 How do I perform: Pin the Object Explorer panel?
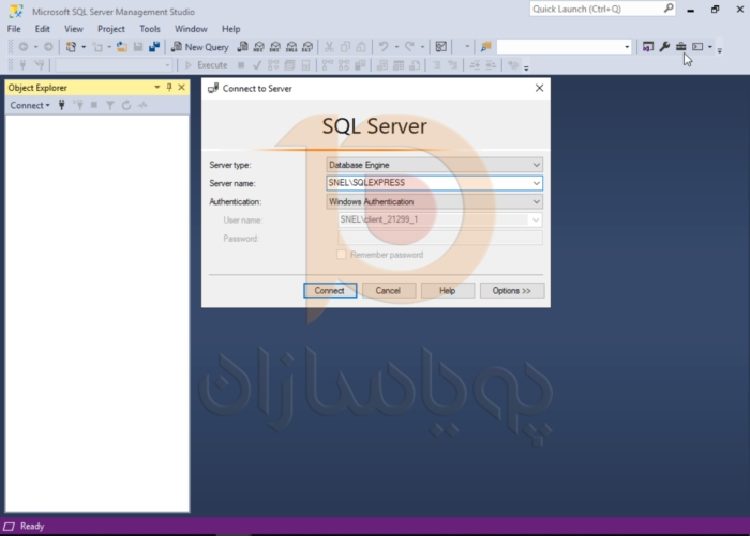coord(169,88)
